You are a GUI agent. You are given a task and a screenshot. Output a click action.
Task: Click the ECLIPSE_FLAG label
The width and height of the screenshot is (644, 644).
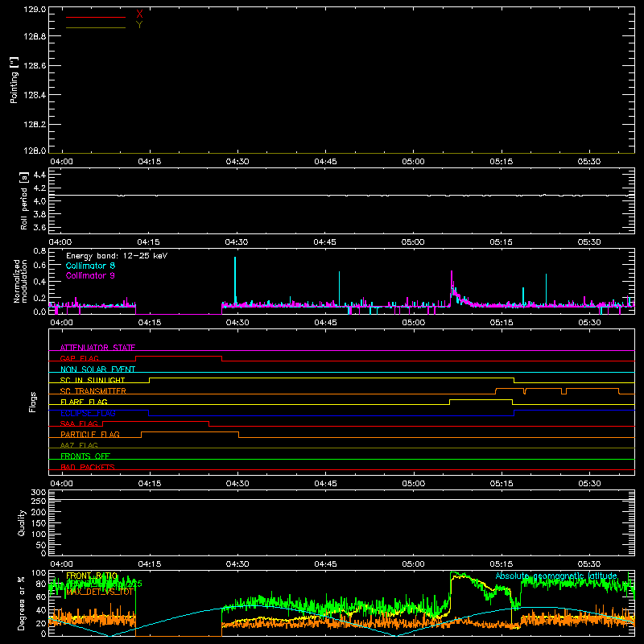pos(88,413)
